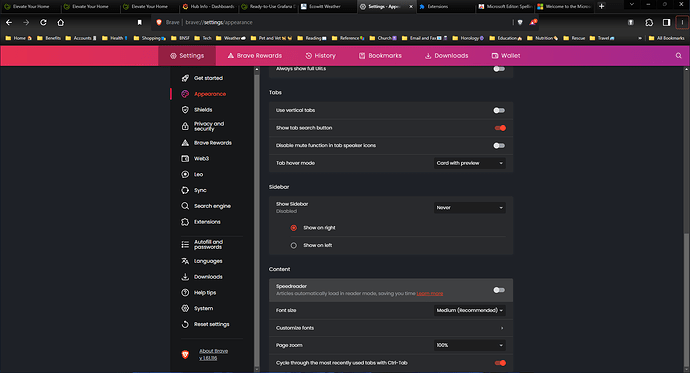Open the Font size dropdown
This screenshot has height=373, width=690.
470,311
